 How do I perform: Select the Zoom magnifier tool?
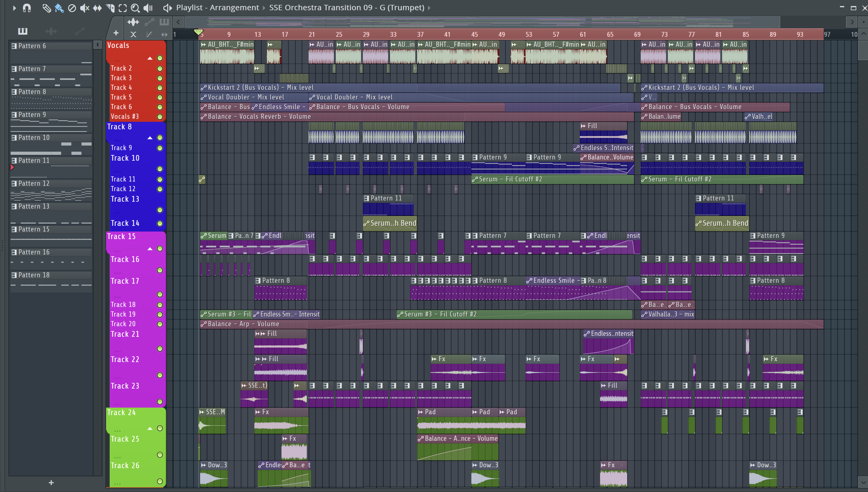[135, 8]
